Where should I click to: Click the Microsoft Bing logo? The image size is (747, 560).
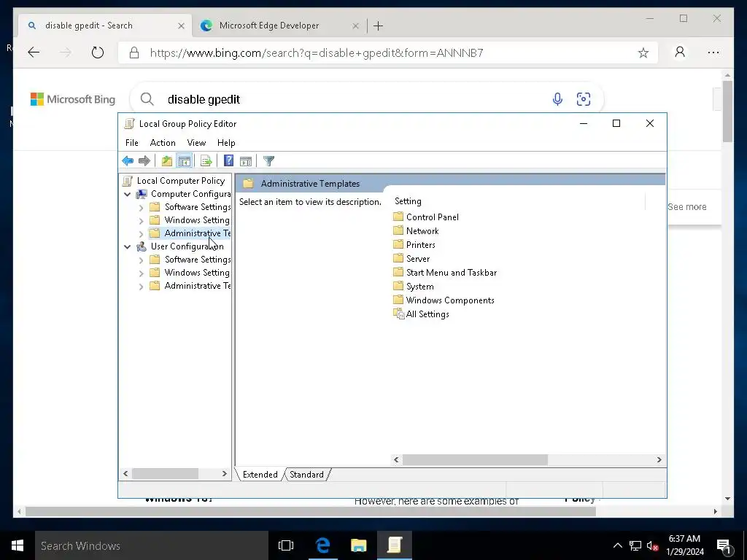click(x=73, y=99)
